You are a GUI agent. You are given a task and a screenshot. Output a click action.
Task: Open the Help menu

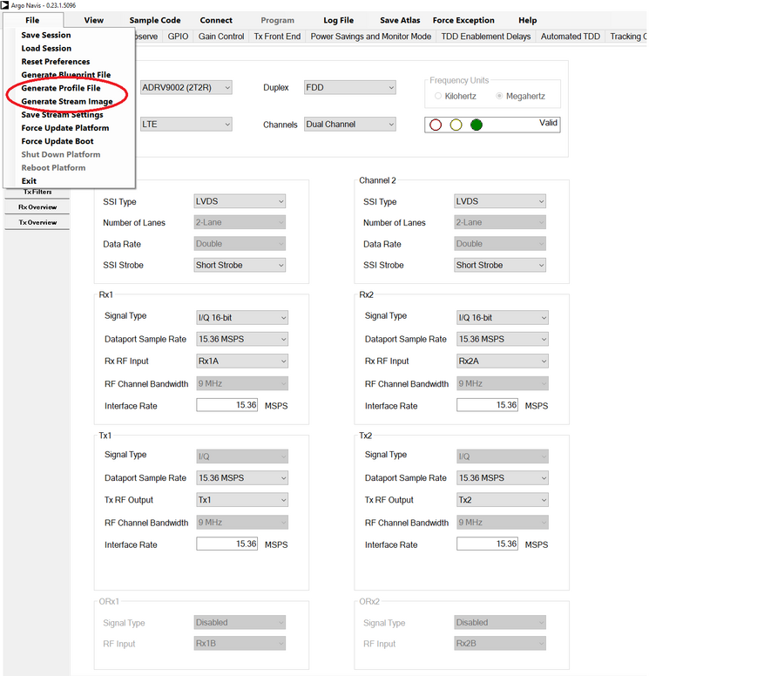click(528, 20)
